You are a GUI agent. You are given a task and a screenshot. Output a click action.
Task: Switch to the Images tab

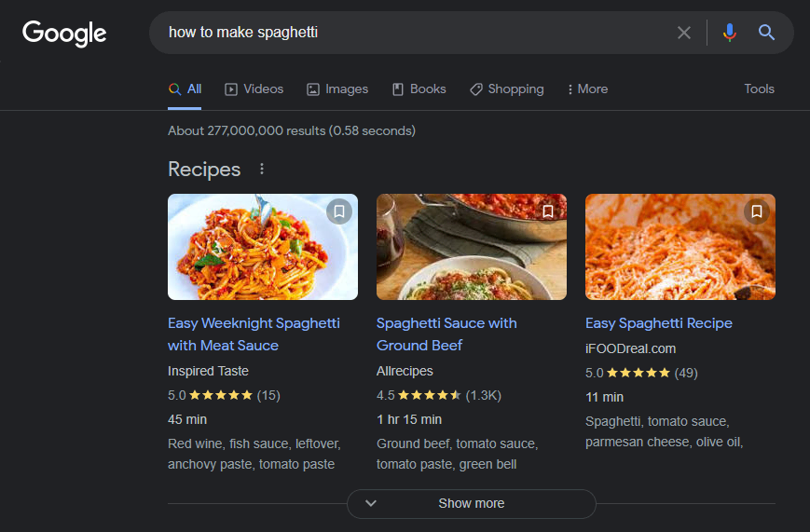click(336, 89)
